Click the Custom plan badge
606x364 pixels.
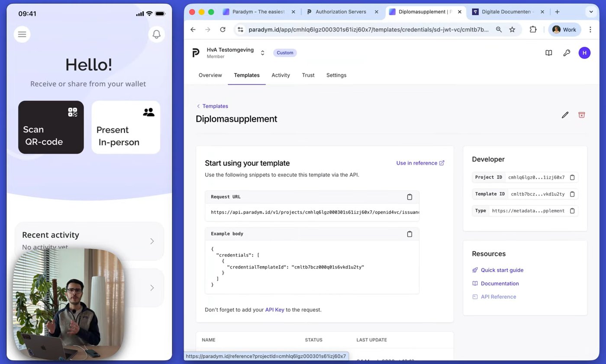point(285,53)
